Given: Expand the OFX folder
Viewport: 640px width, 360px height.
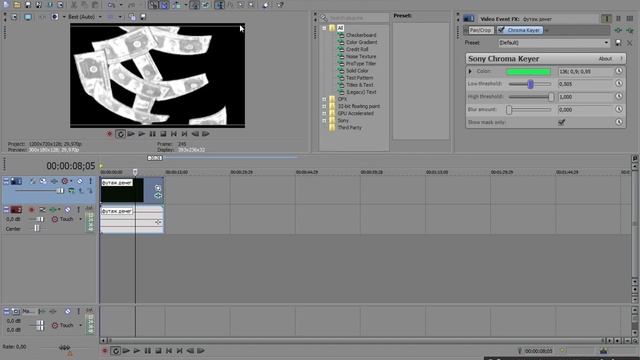Looking at the screenshot, I should tap(324, 99).
